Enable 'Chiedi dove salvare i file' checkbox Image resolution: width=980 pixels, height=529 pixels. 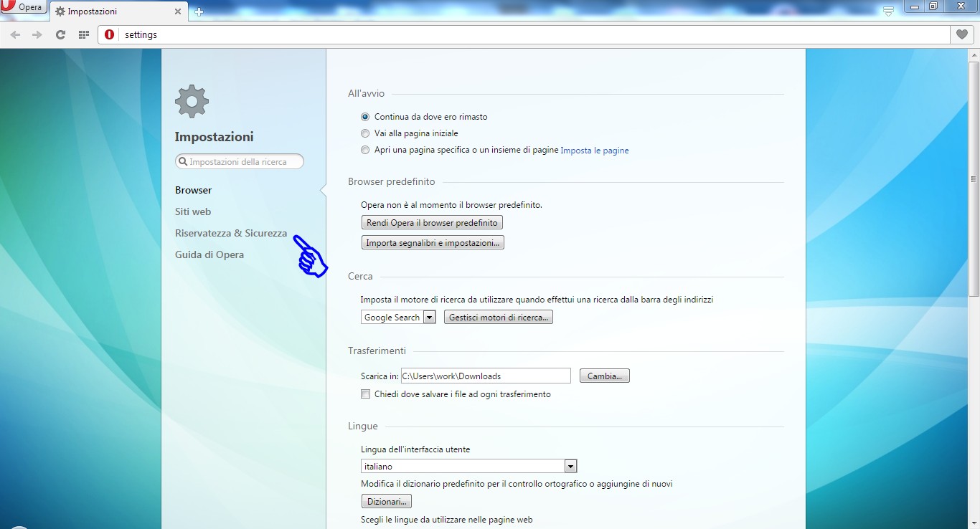tap(365, 394)
